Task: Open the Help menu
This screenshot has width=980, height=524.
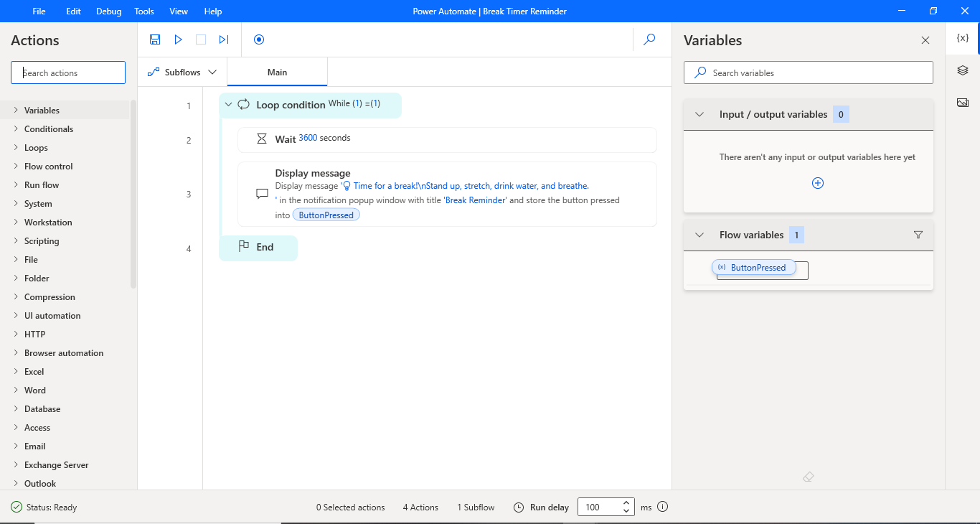Action: (213, 11)
